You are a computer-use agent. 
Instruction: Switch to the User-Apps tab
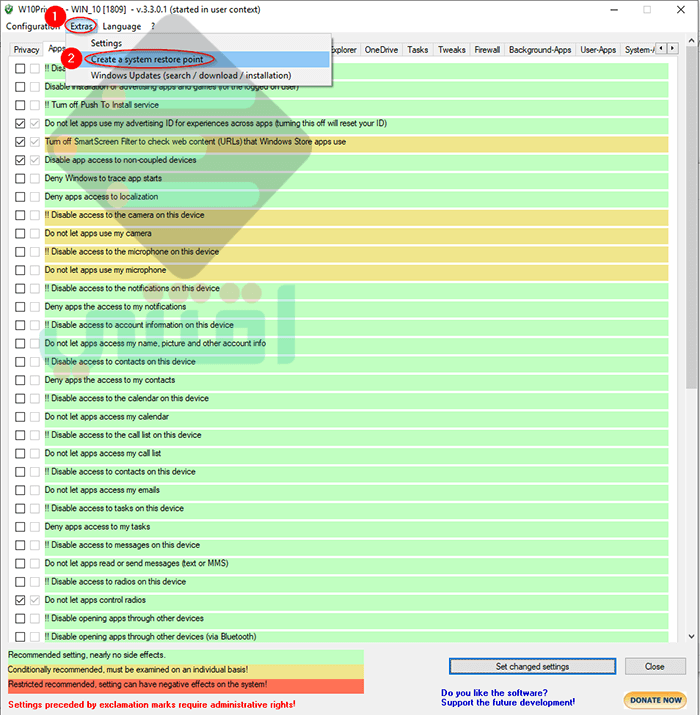598,50
